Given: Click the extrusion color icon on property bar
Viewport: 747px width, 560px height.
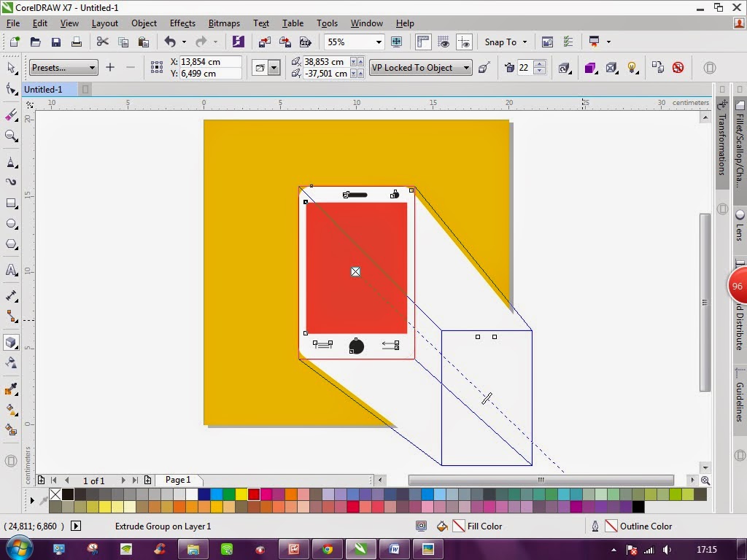Looking at the screenshot, I should click(589, 68).
